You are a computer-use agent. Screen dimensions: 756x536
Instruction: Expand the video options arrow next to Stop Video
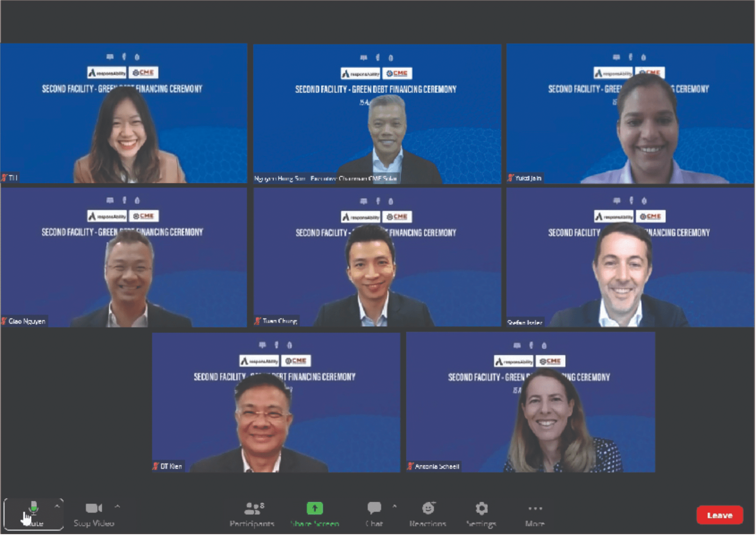tap(117, 506)
